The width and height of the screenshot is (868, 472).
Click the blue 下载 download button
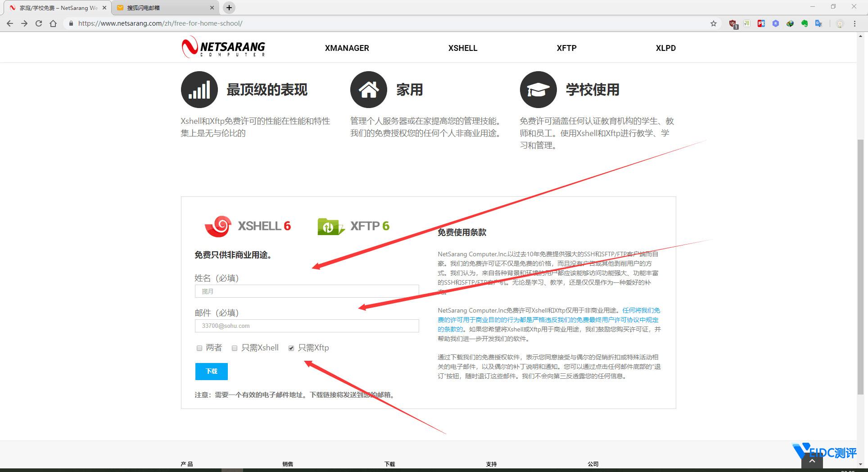[211, 371]
